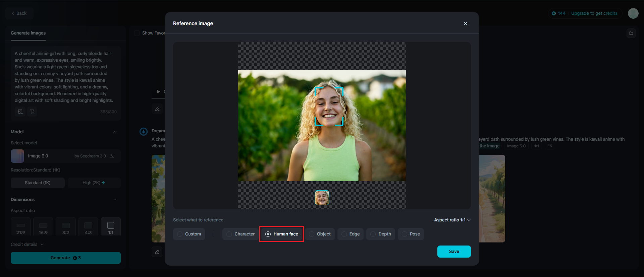This screenshot has width=644, height=277.
Task: Save the reference image settings
Action: point(454,252)
